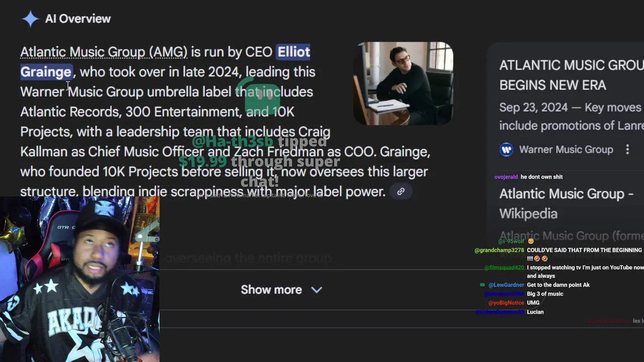Expand overview with Show more chevron
644x362 pixels.
click(316, 290)
